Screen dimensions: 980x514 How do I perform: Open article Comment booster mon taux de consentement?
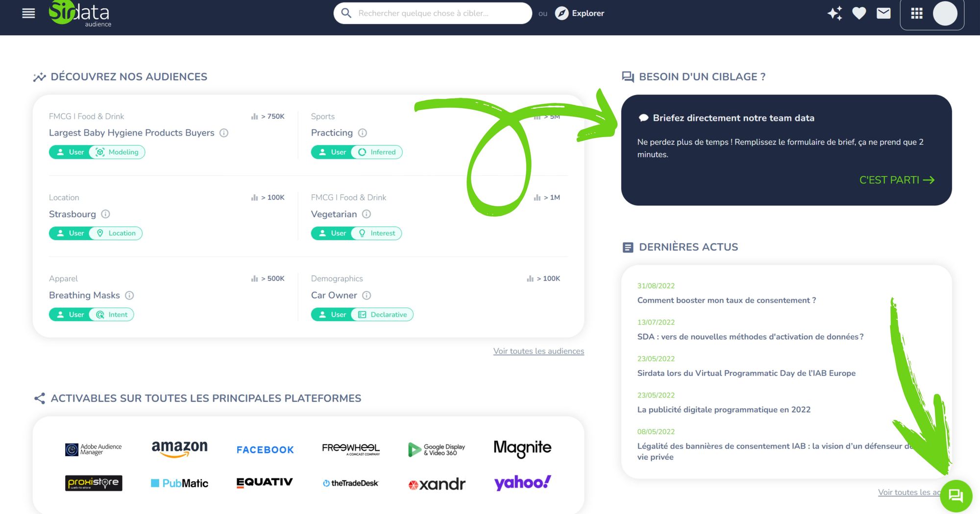point(726,300)
